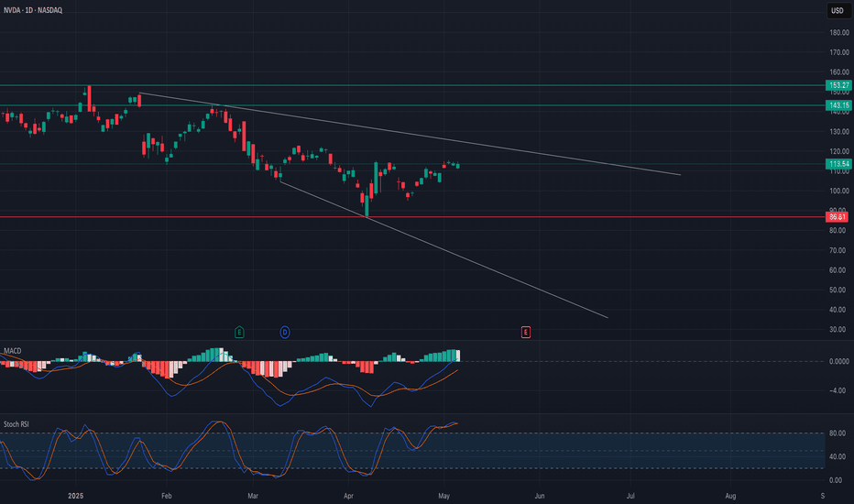Click the 50.00 price axis label
The height and width of the screenshot is (504, 854).
click(838, 290)
